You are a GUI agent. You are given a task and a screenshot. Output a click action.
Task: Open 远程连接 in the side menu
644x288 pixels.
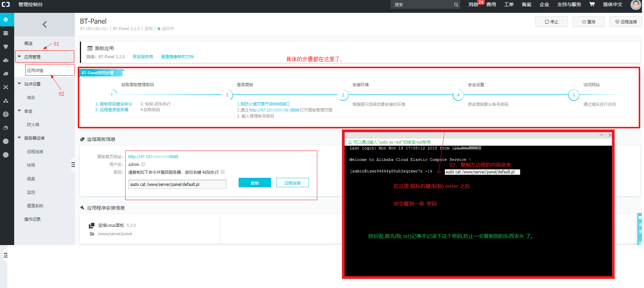35,152
